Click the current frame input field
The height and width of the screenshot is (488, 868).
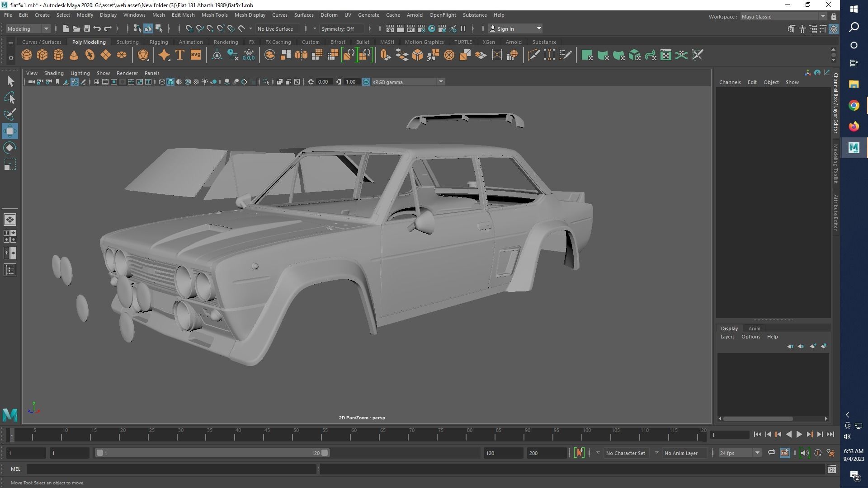coord(729,435)
